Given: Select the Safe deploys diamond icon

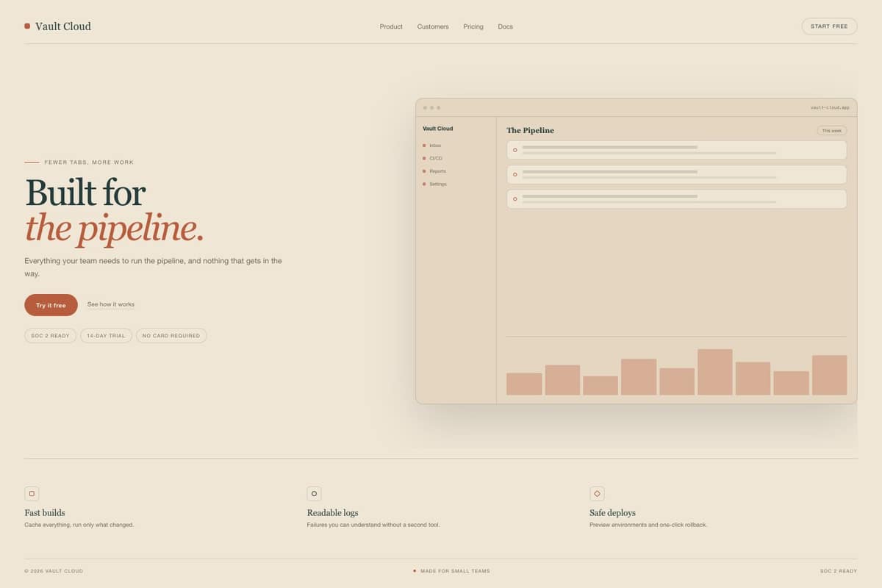Looking at the screenshot, I should pyautogui.click(x=597, y=494).
